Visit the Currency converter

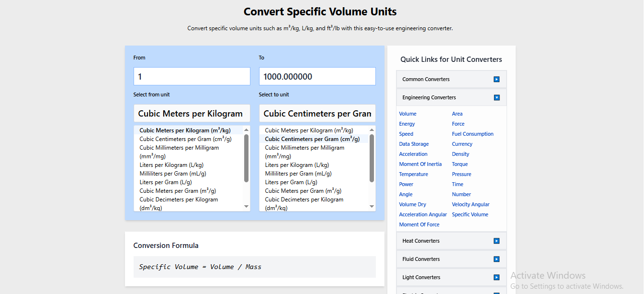462,143
